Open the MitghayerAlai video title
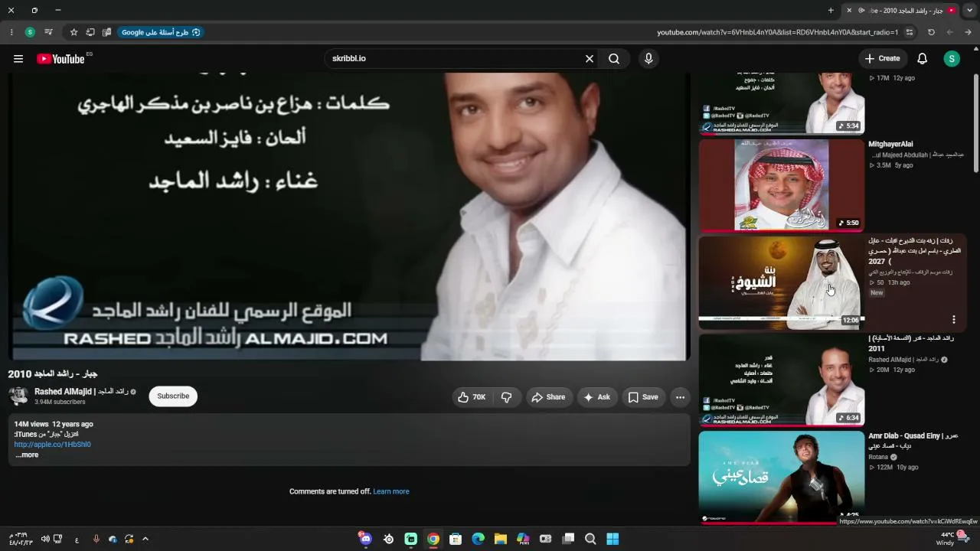980x551 pixels. 891,145
